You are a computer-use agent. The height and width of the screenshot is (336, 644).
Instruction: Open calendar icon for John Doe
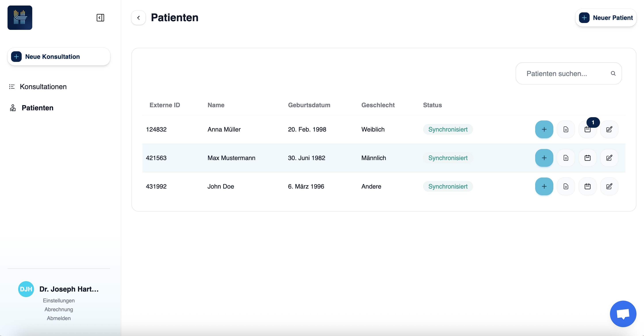point(587,186)
